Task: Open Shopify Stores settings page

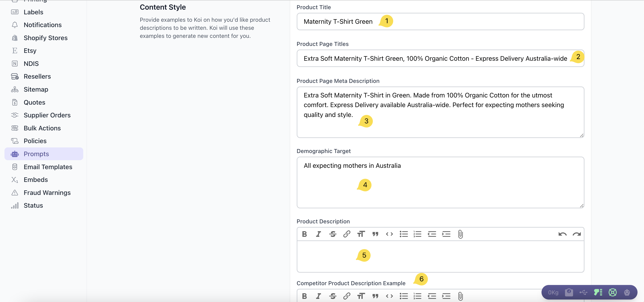Action: (x=45, y=38)
